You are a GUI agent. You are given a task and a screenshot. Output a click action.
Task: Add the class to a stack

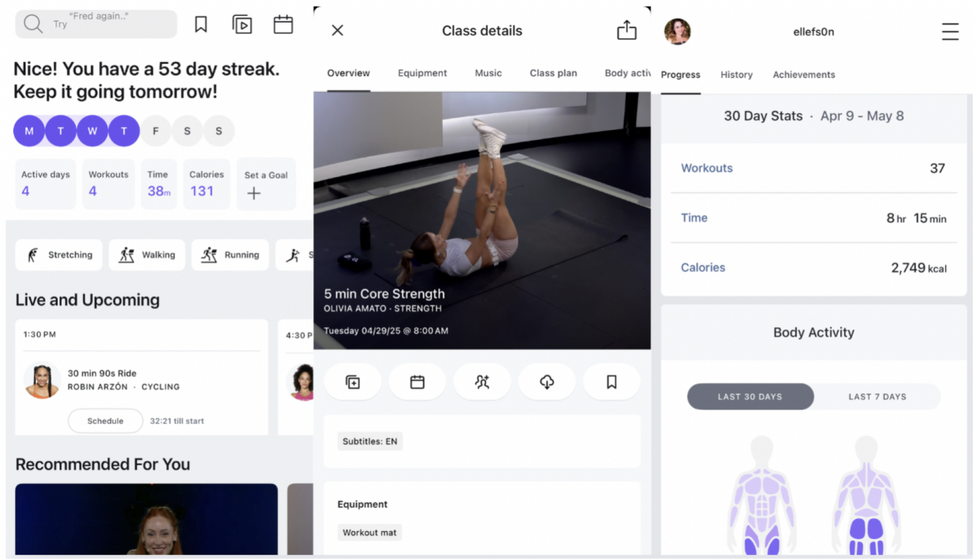pos(352,382)
